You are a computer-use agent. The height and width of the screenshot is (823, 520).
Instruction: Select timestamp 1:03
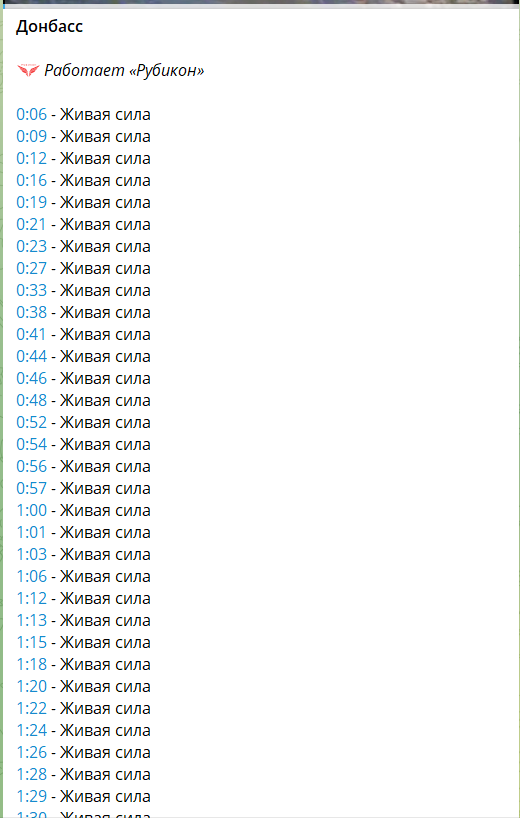pos(31,555)
